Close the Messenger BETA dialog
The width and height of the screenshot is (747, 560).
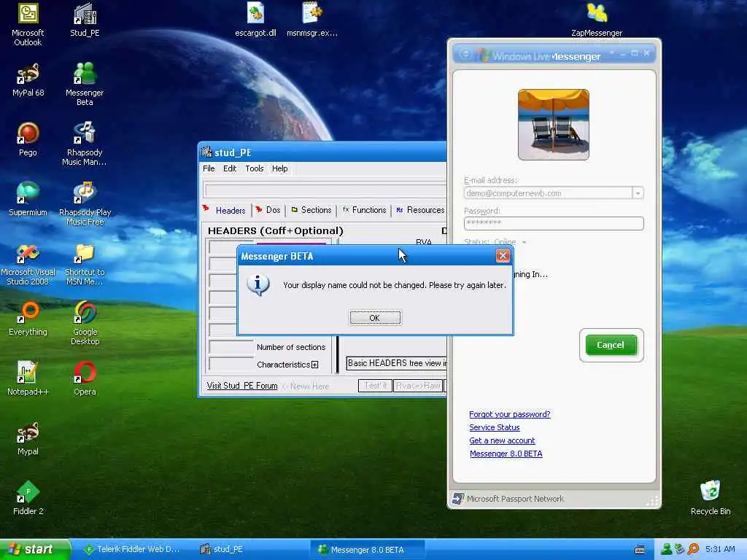[503, 256]
